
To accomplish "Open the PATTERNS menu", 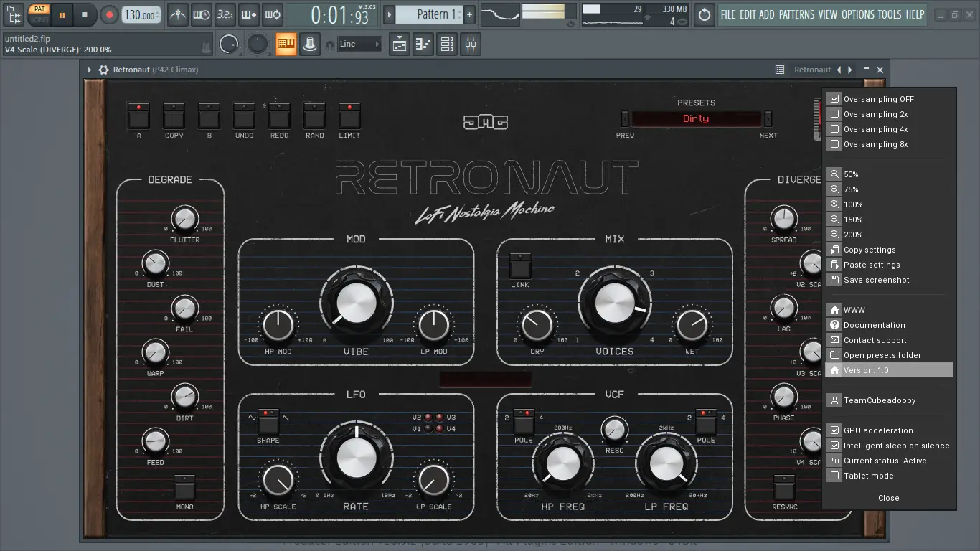I will (x=796, y=14).
